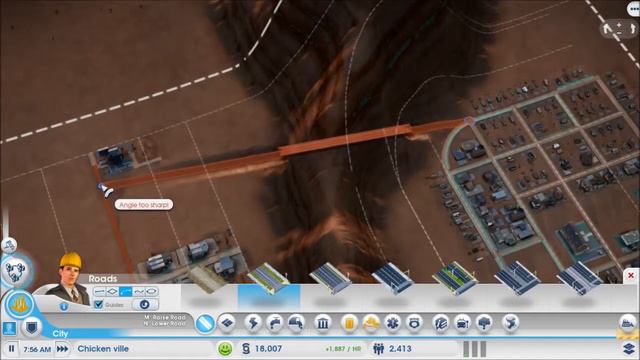Open the Roads menu icon
Image resolution: width=640 pixels, height=360 pixels.
[x=205, y=324]
